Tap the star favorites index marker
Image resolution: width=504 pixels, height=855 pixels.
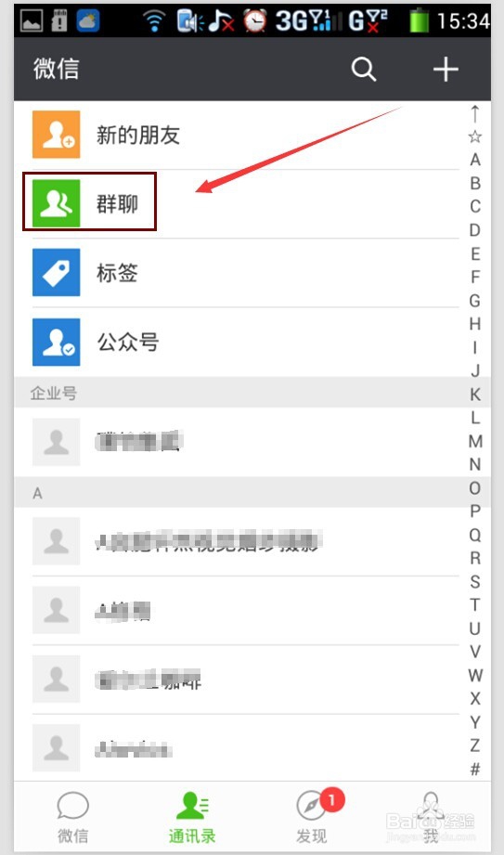pyautogui.click(x=475, y=136)
